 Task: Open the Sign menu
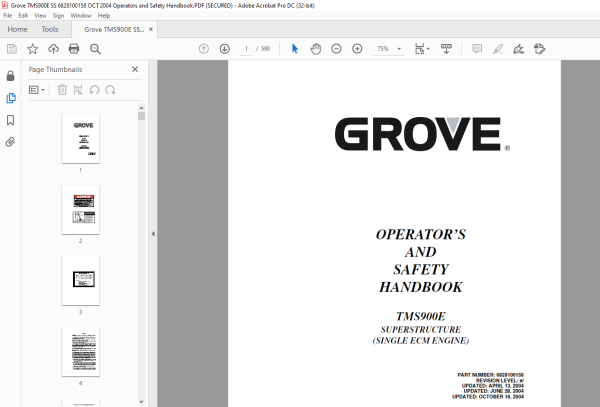(x=58, y=16)
